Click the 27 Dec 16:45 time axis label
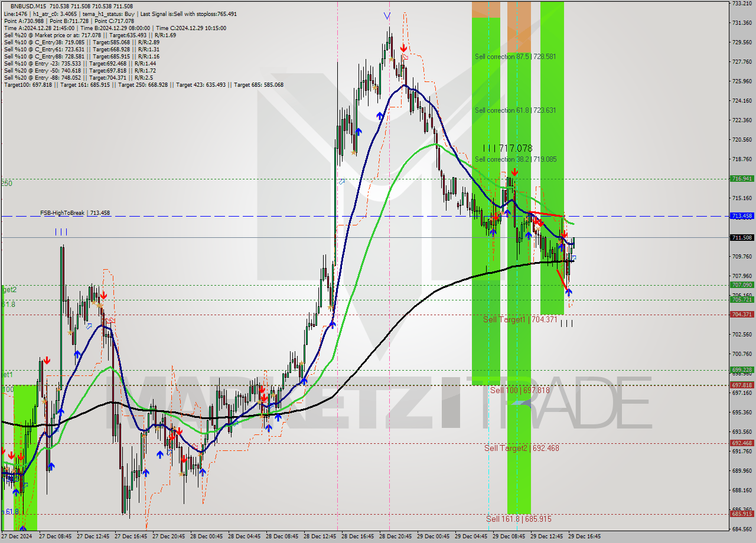The image size is (756, 543). tap(131, 537)
